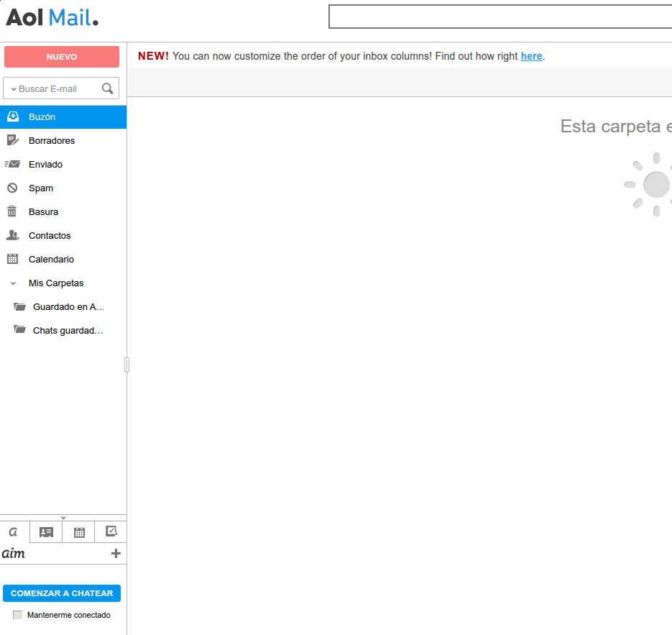The height and width of the screenshot is (635, 672).
Task: Select the Chats guardad... folder
Action: click(63, 330)
